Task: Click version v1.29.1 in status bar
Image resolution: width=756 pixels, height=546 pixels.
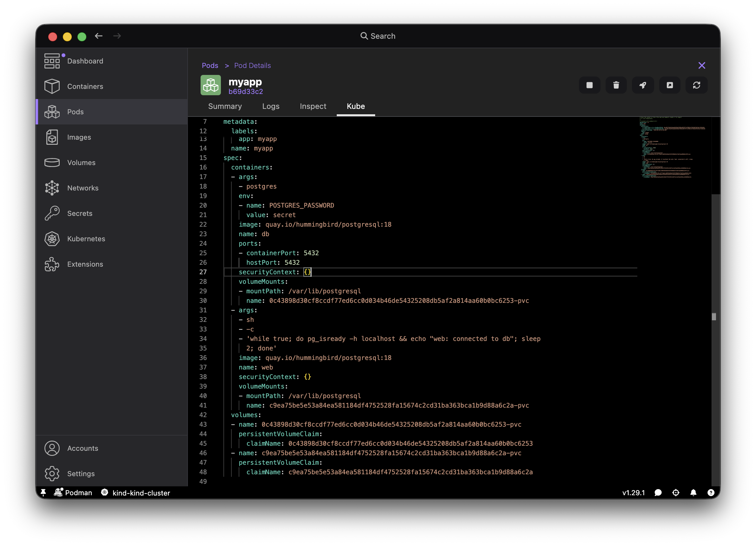Action: point(633,492)
